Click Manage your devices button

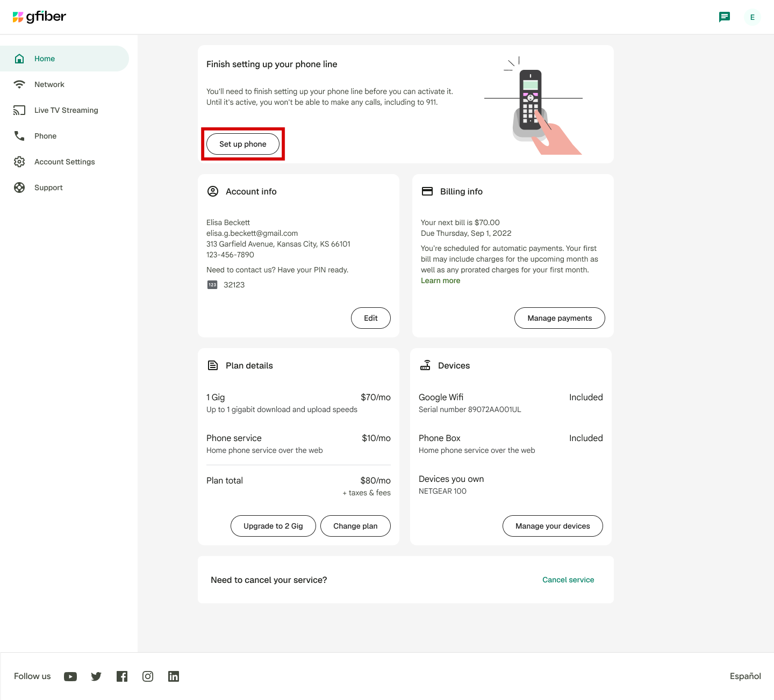553,526
